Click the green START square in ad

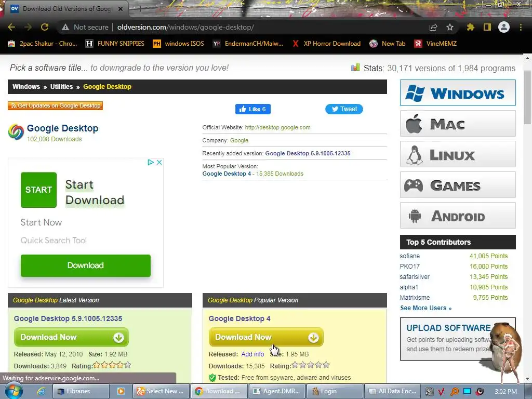(x=38, y=190)
